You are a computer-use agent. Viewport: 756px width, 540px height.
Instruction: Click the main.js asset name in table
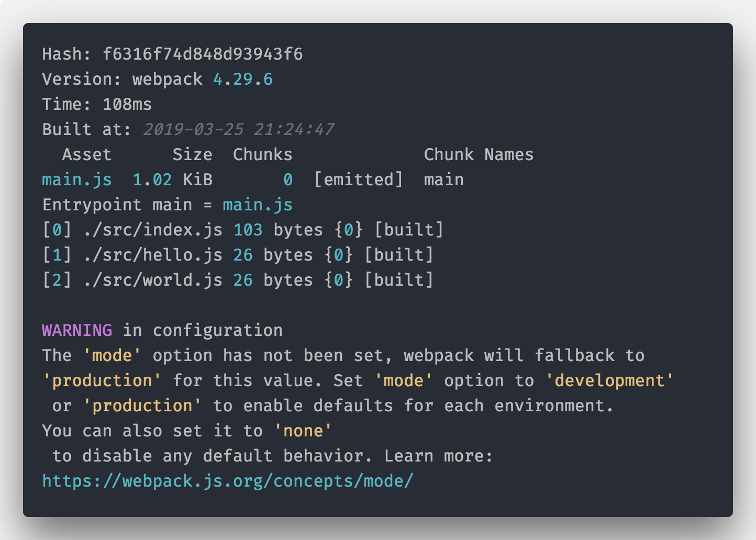[x=77, y=179]
